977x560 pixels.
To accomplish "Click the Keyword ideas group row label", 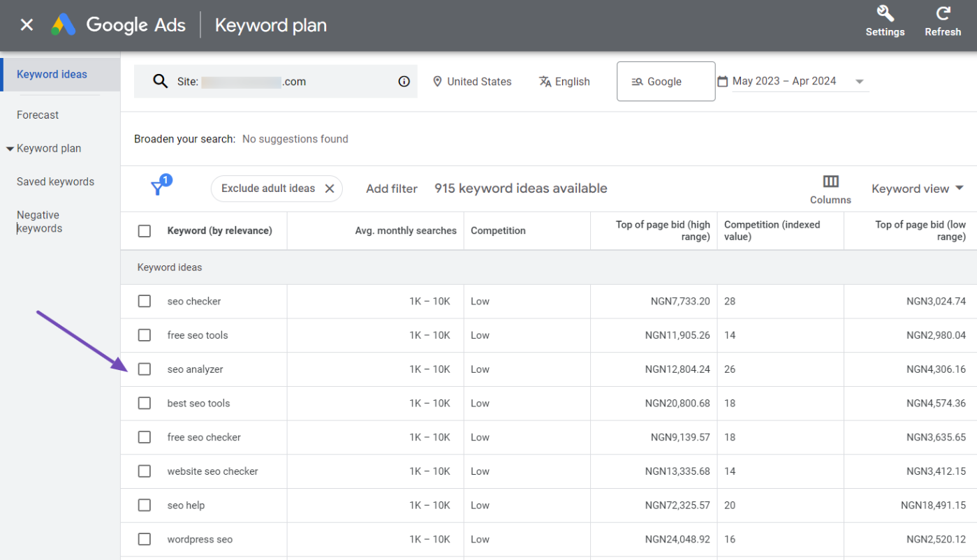I will (170, 267).
